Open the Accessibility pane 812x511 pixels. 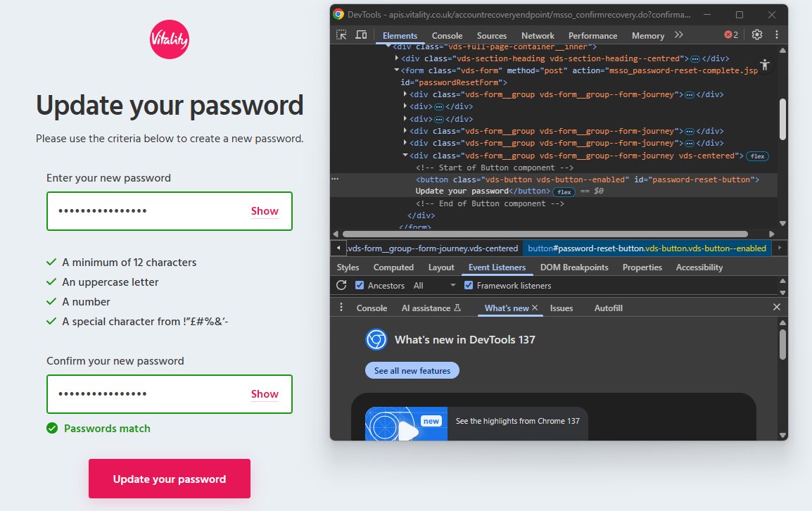699,267
